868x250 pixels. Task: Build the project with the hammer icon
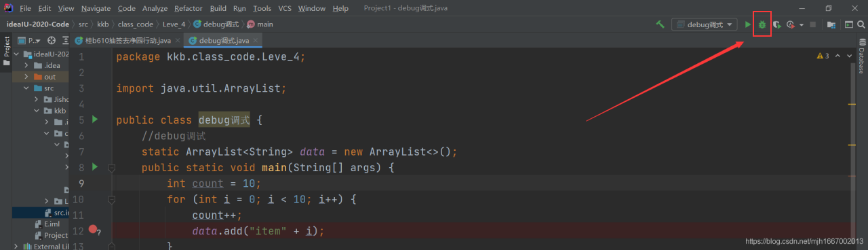tap(660, 24)
